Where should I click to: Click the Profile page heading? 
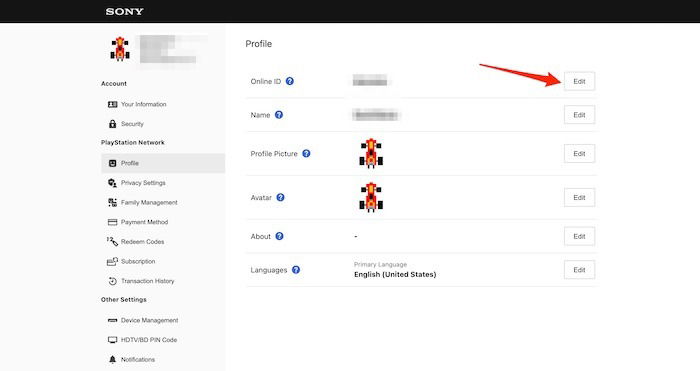click(258, 44)
